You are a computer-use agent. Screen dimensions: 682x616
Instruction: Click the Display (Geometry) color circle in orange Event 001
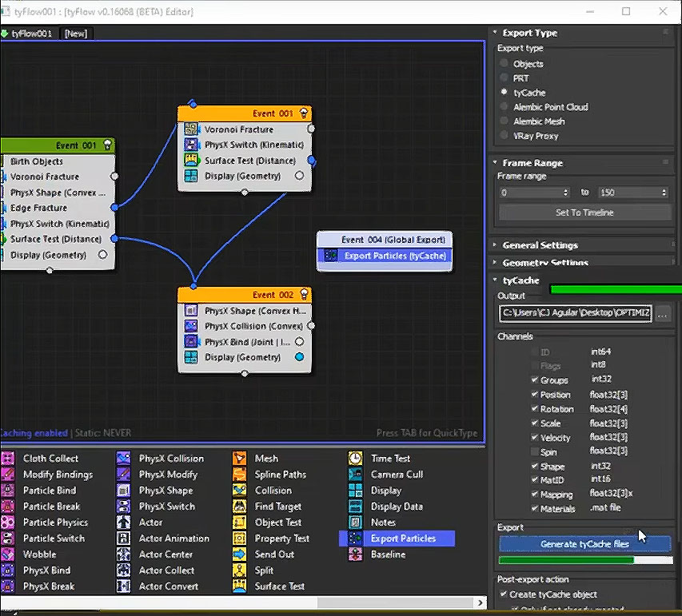click(299, 176)
